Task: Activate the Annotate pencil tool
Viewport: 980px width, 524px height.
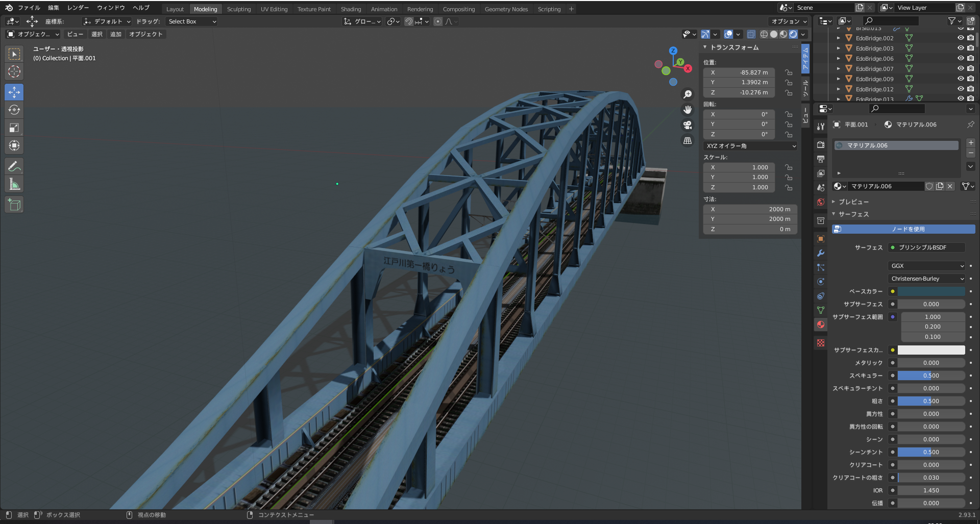Action: tap(14, 166)
